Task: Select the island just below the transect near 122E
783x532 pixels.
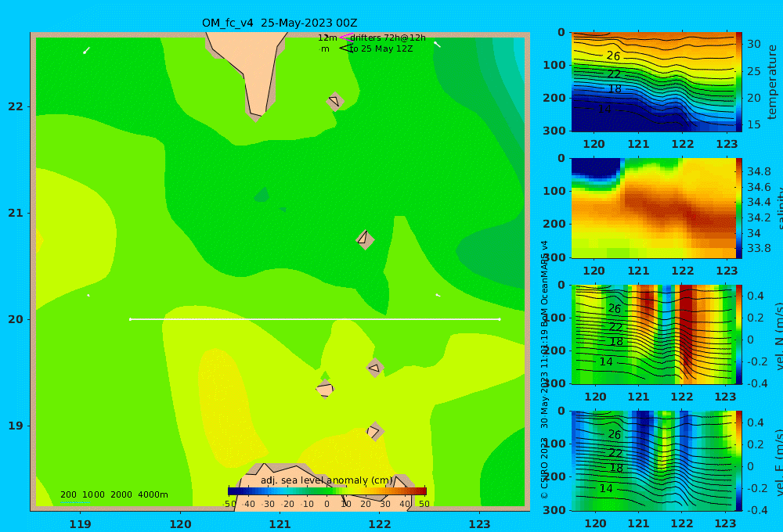Action: [x=375, y=368]
